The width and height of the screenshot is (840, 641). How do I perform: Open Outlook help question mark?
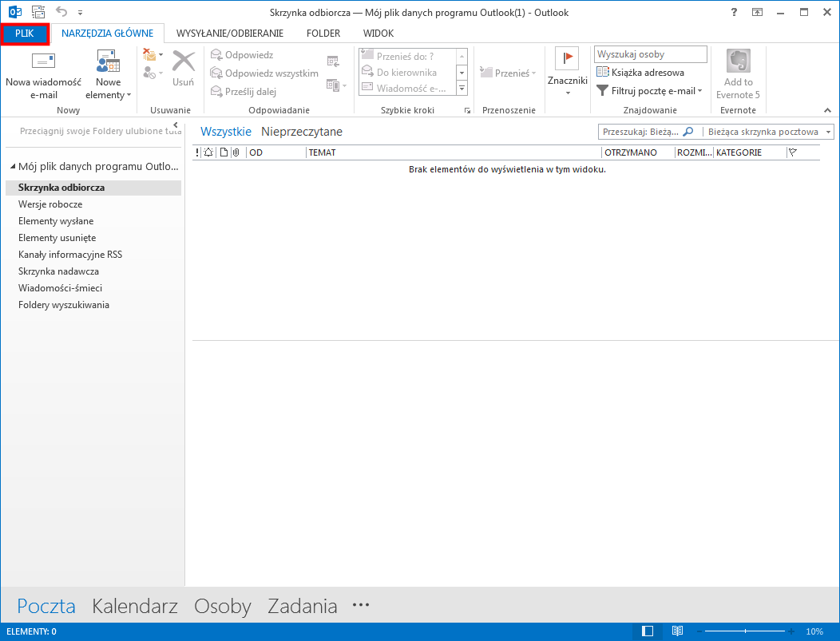[x=734, y=12]
